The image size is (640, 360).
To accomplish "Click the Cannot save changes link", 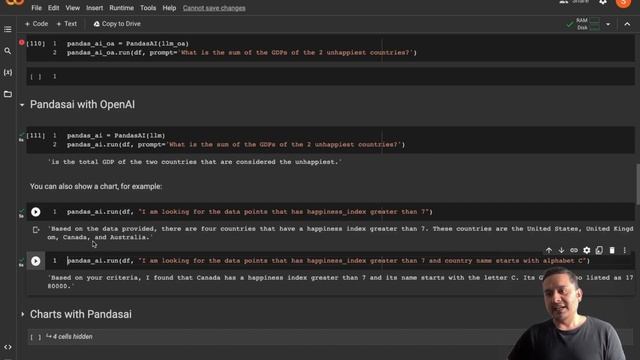I will click(214, 8).
